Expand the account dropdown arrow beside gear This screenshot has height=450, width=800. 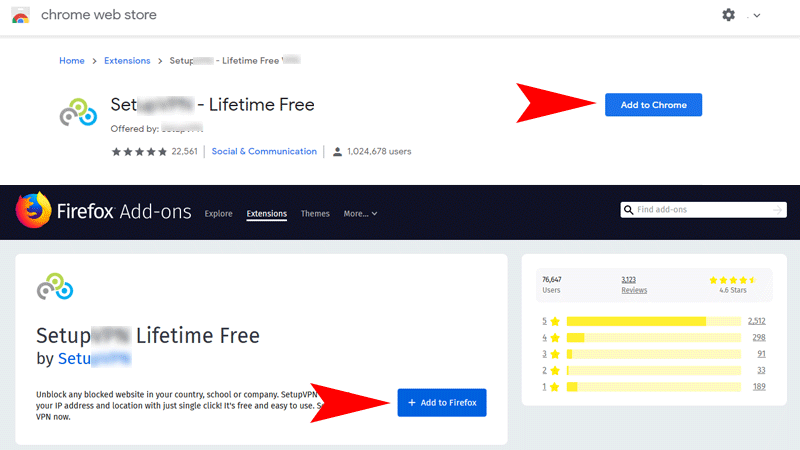click(757, 15)
